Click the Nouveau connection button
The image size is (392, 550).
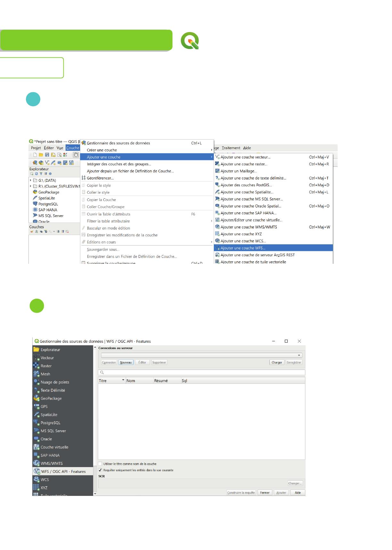pyautogui.click(x=126, y=362)
